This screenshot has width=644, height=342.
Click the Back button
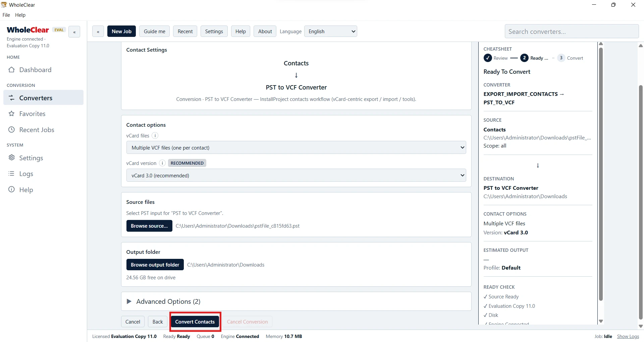158,322
